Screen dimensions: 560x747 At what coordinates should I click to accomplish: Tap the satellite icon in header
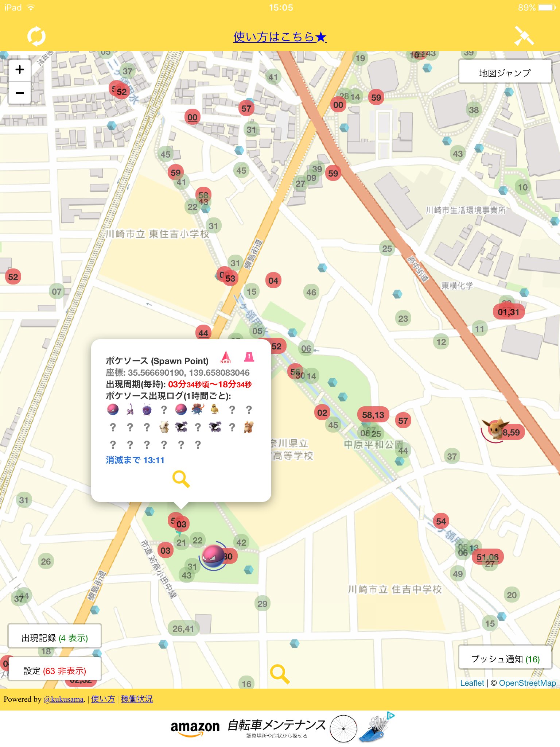click(524, 36)
